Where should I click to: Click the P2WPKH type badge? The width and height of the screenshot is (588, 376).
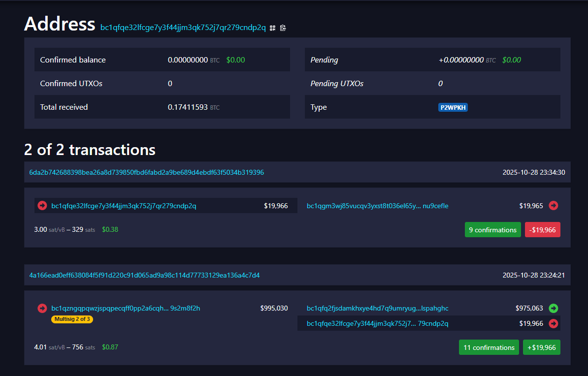pyautogui.click(x=453, y=108)
